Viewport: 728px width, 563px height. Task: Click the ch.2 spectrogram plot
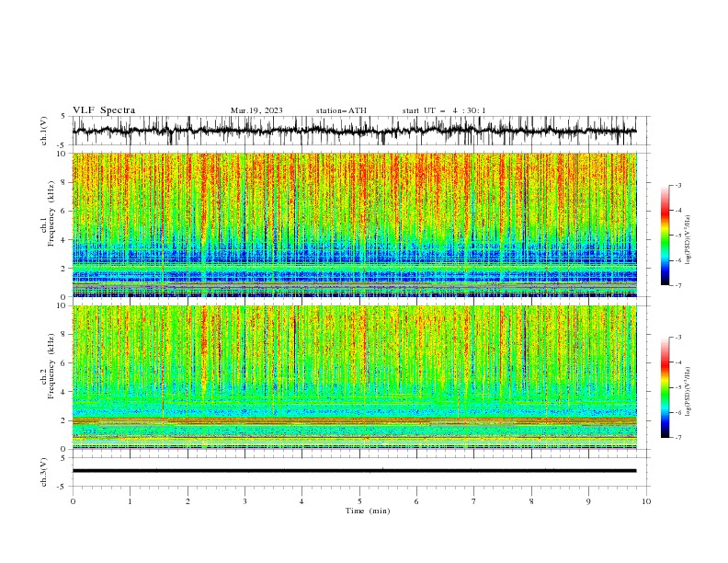pyautogui.click(x=355, y=377)
